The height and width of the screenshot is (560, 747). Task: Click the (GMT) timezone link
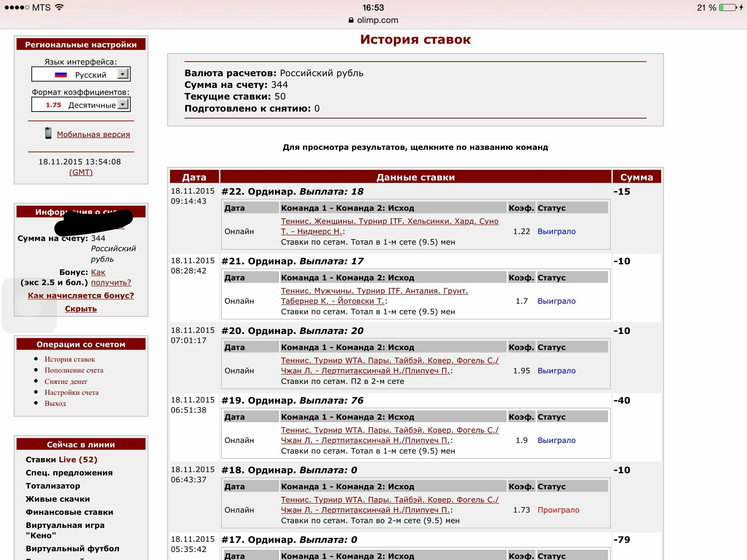(81, 172)
